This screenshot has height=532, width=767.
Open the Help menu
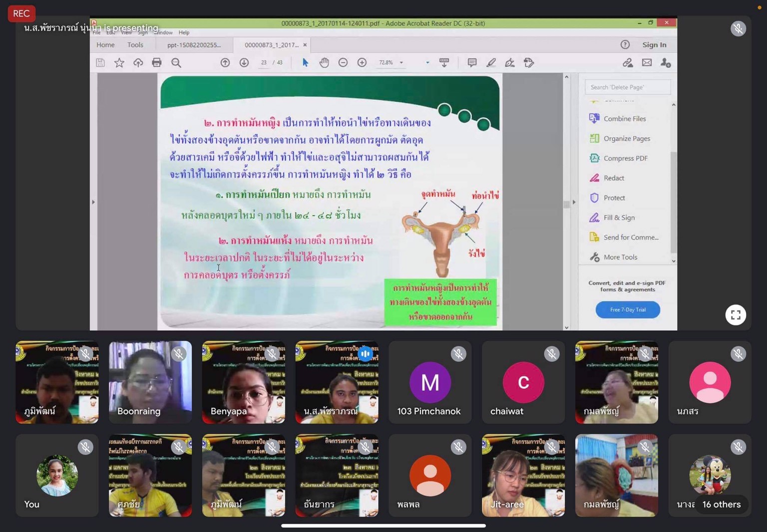tap(184, 32)
